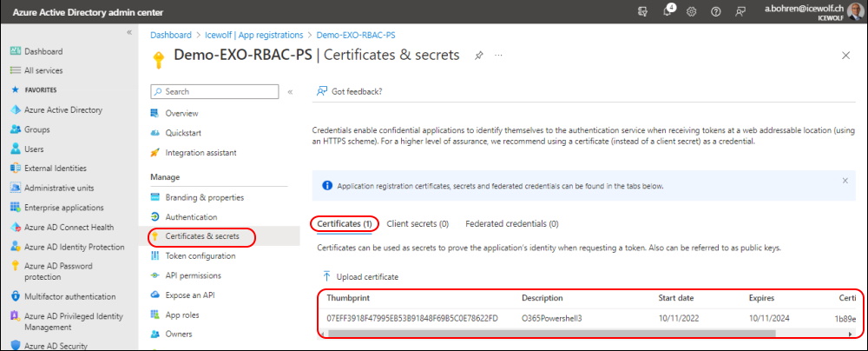Select the Certificates (1) tab
Viewport: 868px width, 351px height.
(345, 224)
